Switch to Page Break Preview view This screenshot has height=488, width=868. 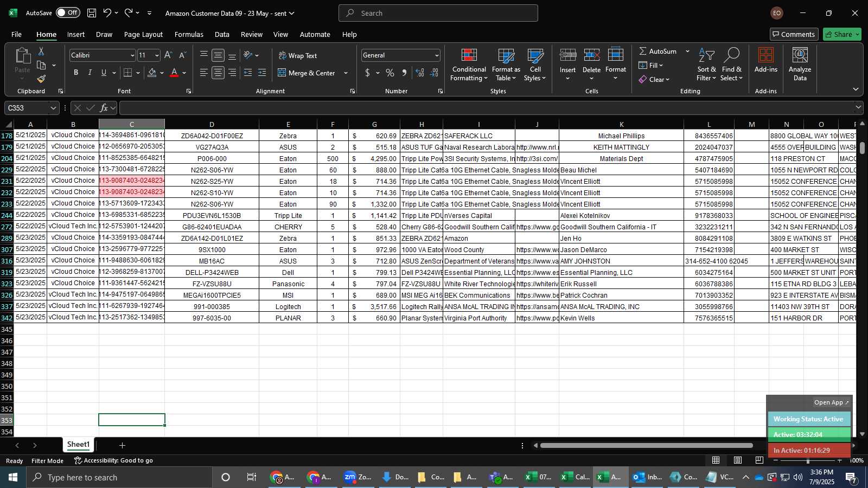(759, 460)
